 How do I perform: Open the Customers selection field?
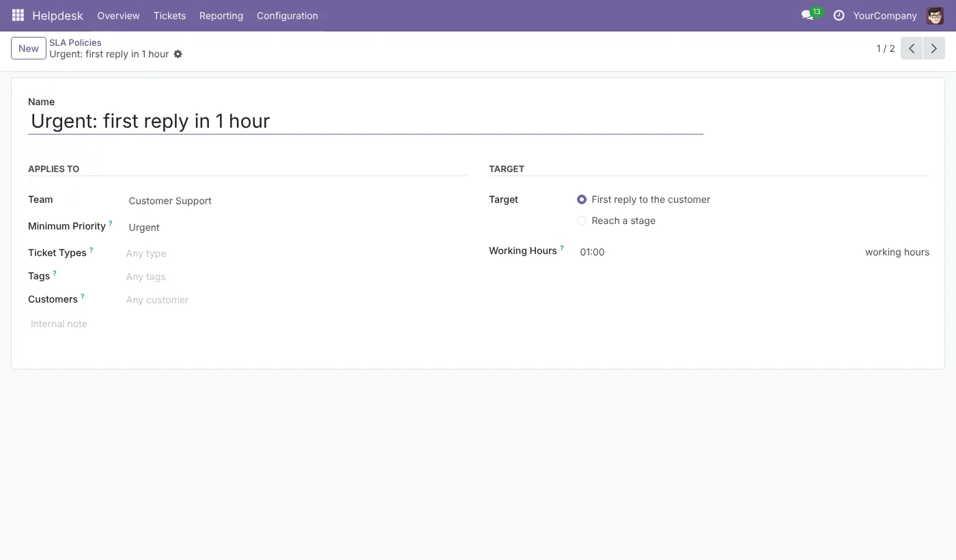point(296,300)
